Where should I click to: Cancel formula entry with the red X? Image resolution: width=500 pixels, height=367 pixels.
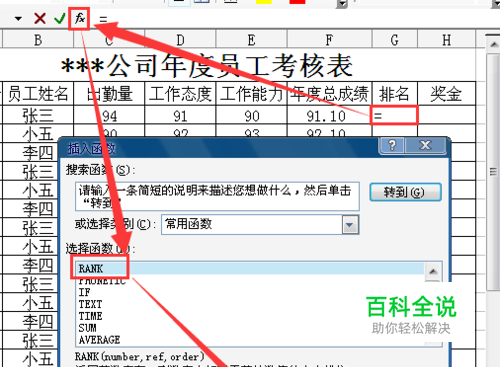(x=40, y=18)
